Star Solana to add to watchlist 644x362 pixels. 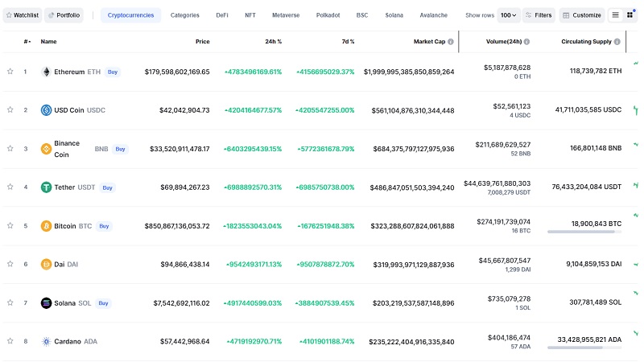tap(10, 302)
